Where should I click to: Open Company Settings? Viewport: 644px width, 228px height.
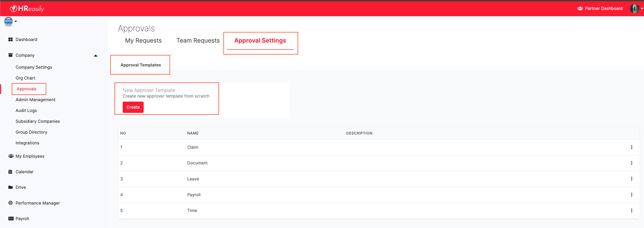(34, 67)
